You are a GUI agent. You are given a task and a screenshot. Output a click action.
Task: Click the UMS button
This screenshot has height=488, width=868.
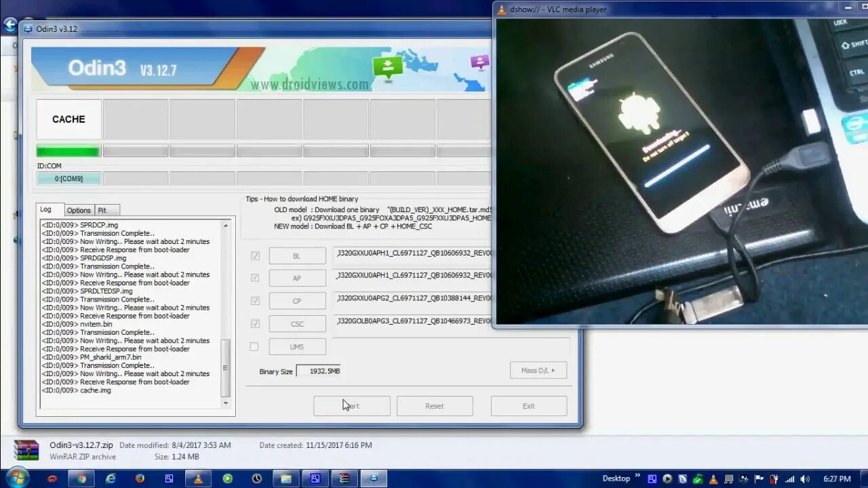click(297, 346)
